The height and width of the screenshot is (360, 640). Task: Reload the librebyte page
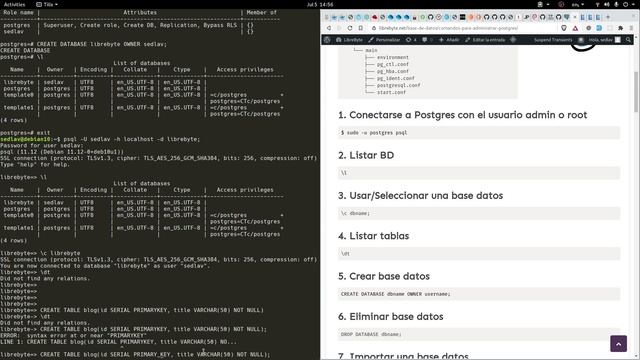(350, 28)
